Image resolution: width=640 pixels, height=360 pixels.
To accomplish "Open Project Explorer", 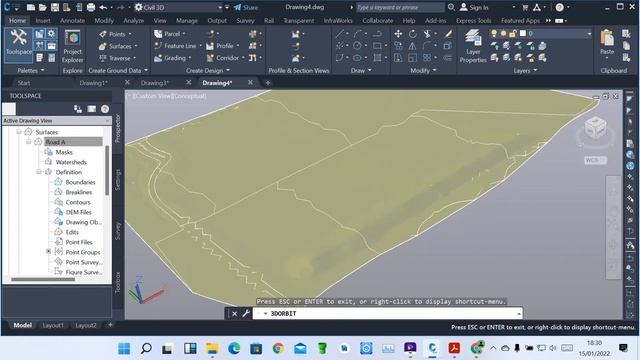I will [x=73, y=47].
